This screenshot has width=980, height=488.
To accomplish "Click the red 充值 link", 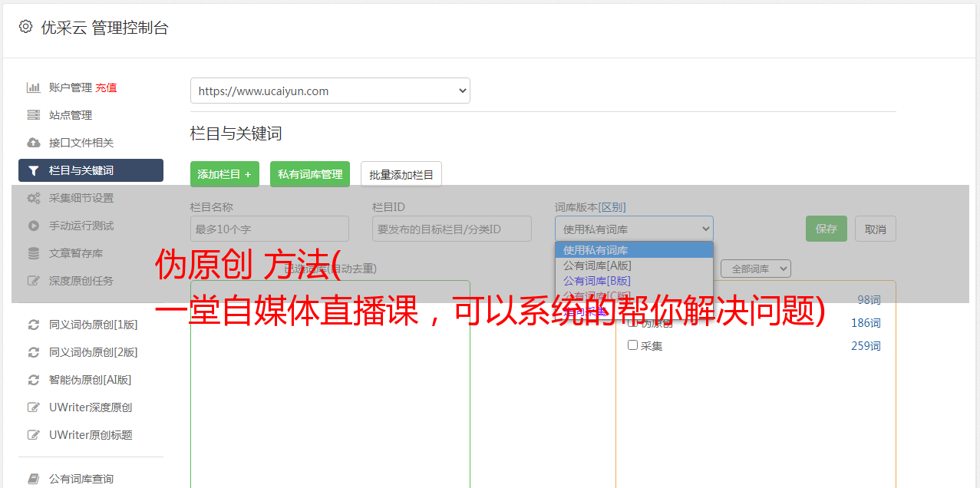I will coord(106,87).
